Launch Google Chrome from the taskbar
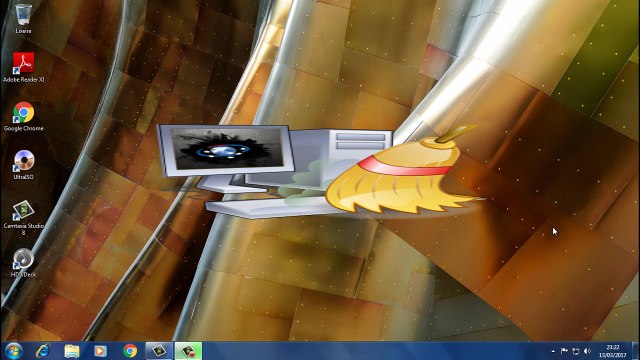The width and height of the screenshot is (640, 360). point(130,351)
